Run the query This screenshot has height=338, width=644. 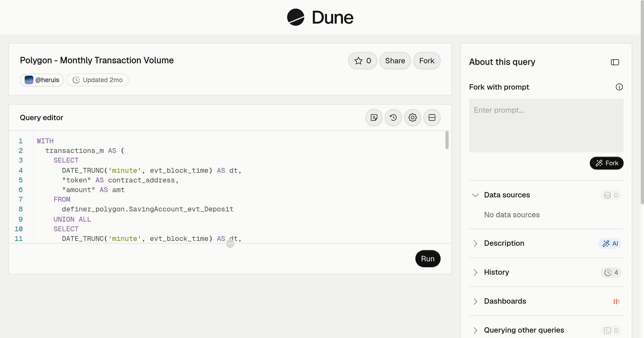pos(428,259)
